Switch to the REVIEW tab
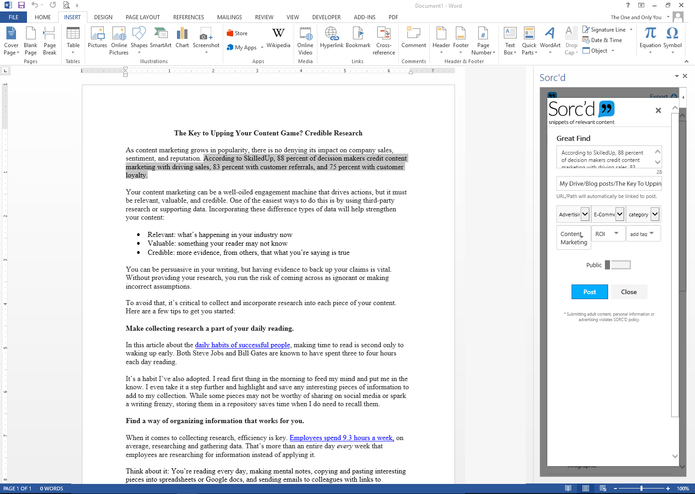The image size is (695, 494). (264, 17)
